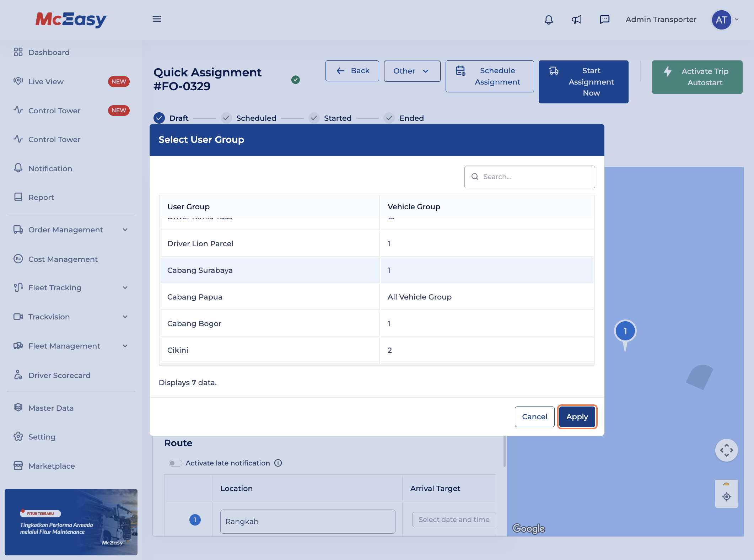Open Dashboard in sidebar
754x560 pixels.
point(49,53)
